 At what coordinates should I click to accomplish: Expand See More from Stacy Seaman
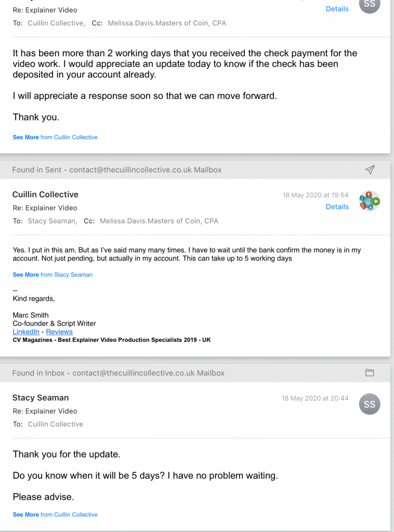click(x=52, y=275)
